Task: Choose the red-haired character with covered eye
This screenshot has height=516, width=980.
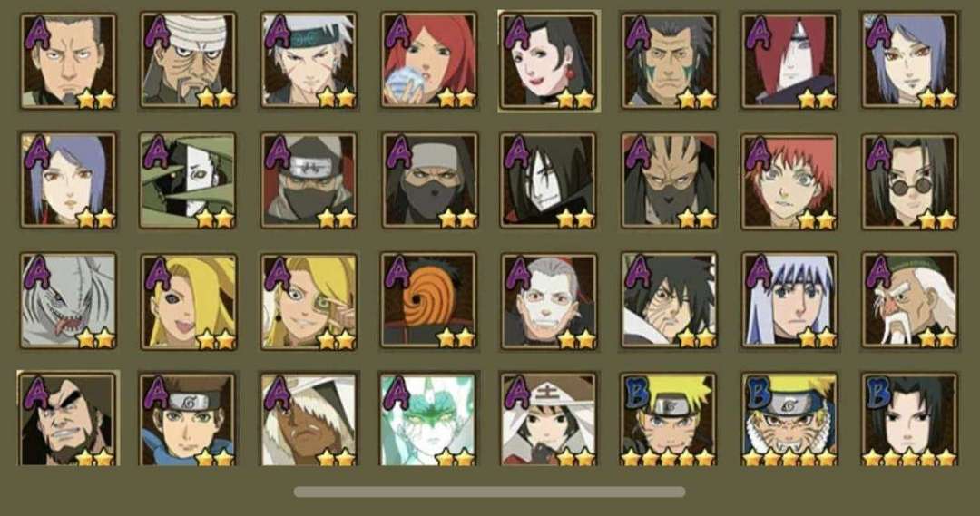Action: click(789, 61)
